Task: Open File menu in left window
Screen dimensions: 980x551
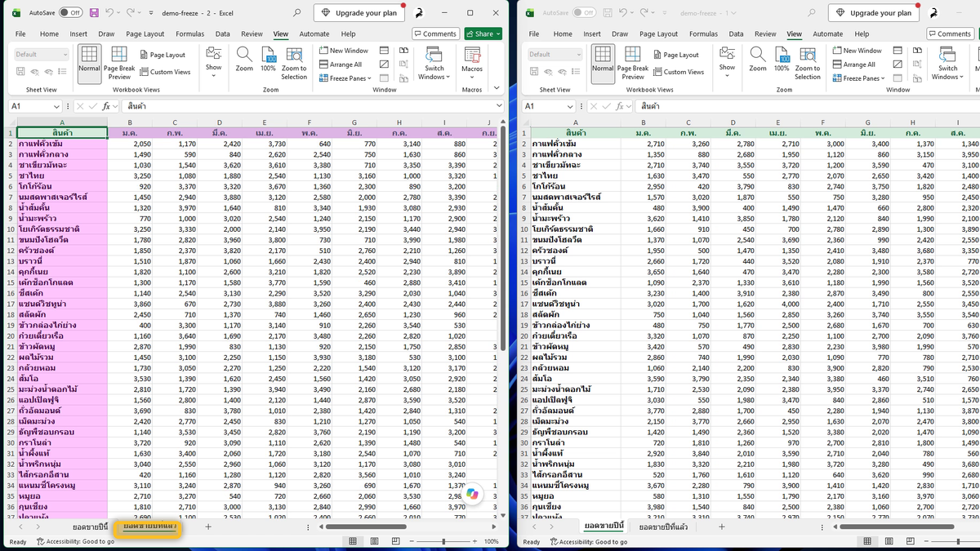Action: pyautogui.click(x=20, y=33)
